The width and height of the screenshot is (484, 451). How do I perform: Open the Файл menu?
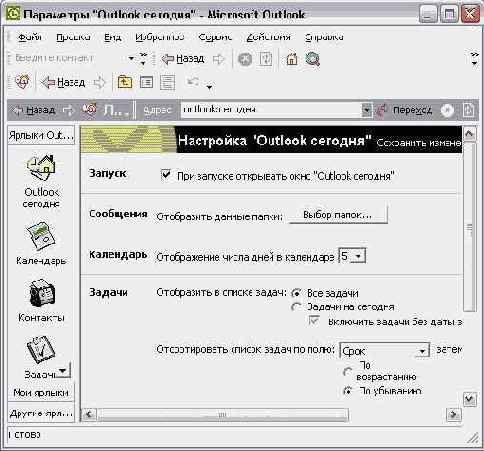30,37
